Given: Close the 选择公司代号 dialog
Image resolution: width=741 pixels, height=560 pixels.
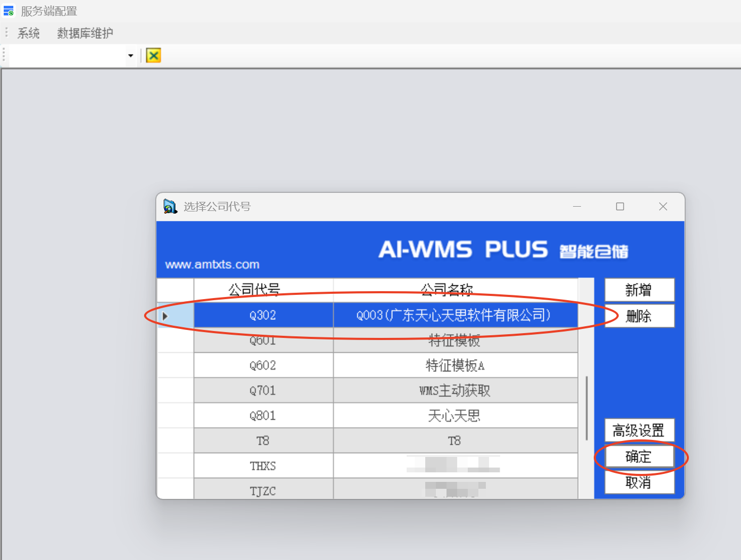Looking at the screenshot, I should pyautogui.click(x=663, y=206).
